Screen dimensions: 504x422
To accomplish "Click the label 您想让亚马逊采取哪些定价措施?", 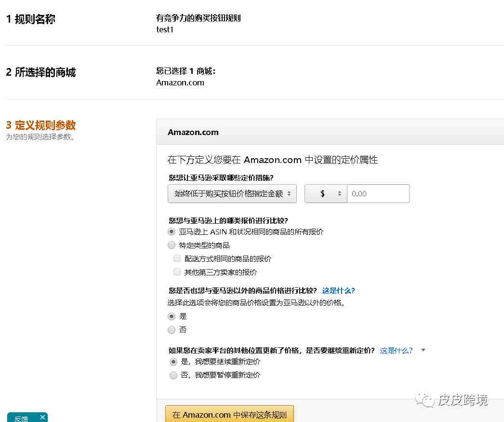I will (x=221, y=177).
